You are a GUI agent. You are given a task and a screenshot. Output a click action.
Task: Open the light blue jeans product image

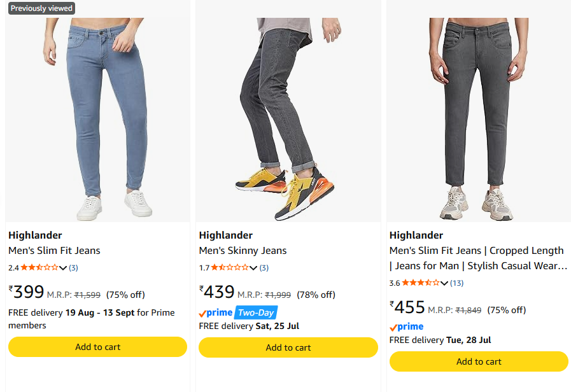click(97, 120)
